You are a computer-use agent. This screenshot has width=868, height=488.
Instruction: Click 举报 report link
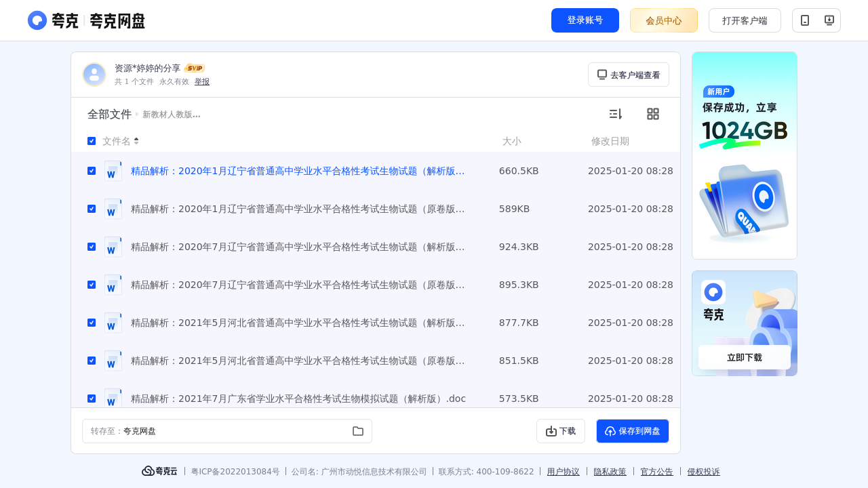click(x=202, y=81)
